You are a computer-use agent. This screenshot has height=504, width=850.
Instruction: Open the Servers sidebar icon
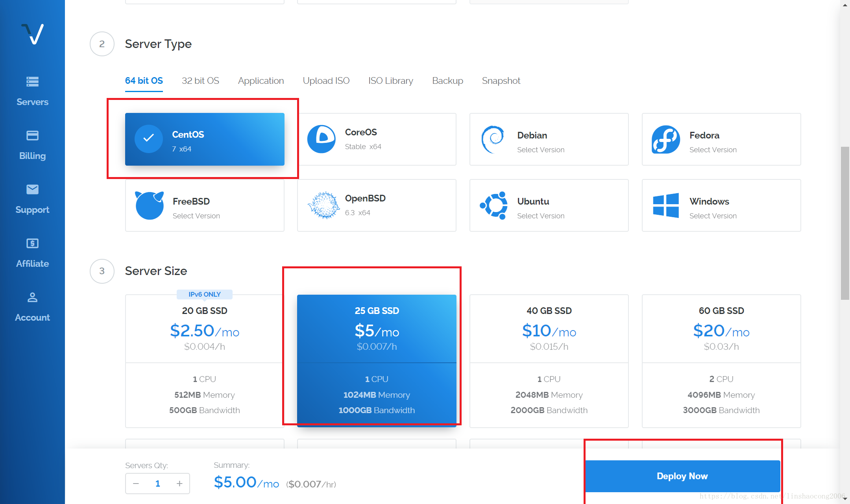(x=32, y=82)
